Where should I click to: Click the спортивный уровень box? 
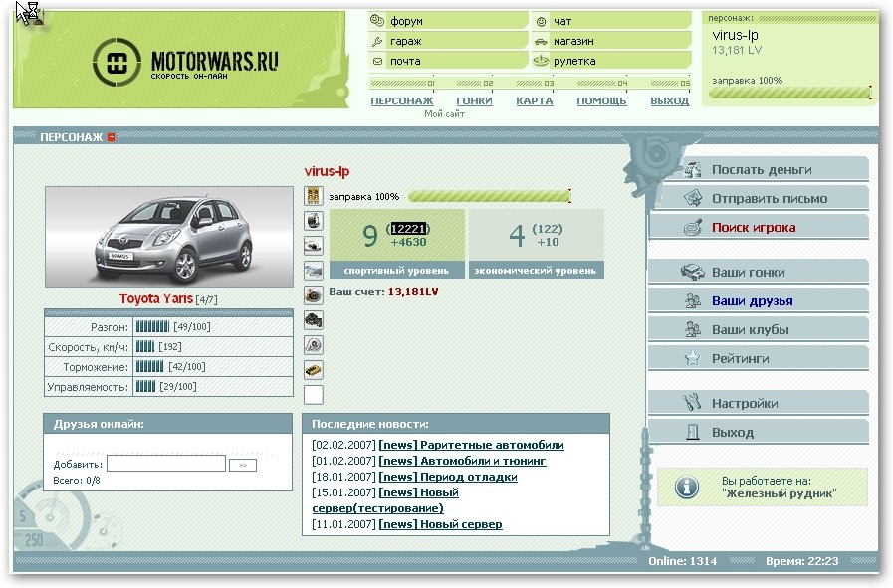click(x=397, y=244)
